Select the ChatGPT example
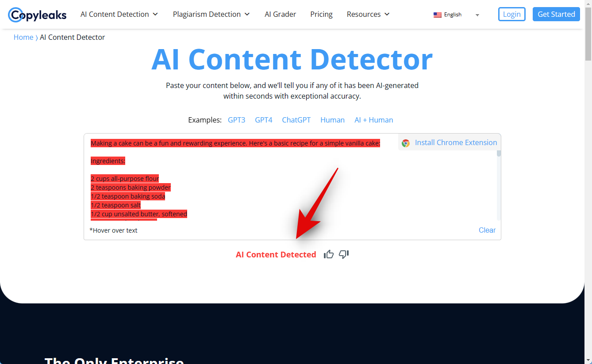 296,120
